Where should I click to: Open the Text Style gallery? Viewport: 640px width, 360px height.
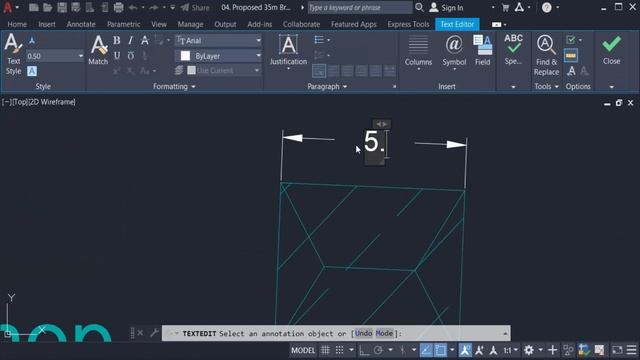pyautogui.click(x=13, y=54)
